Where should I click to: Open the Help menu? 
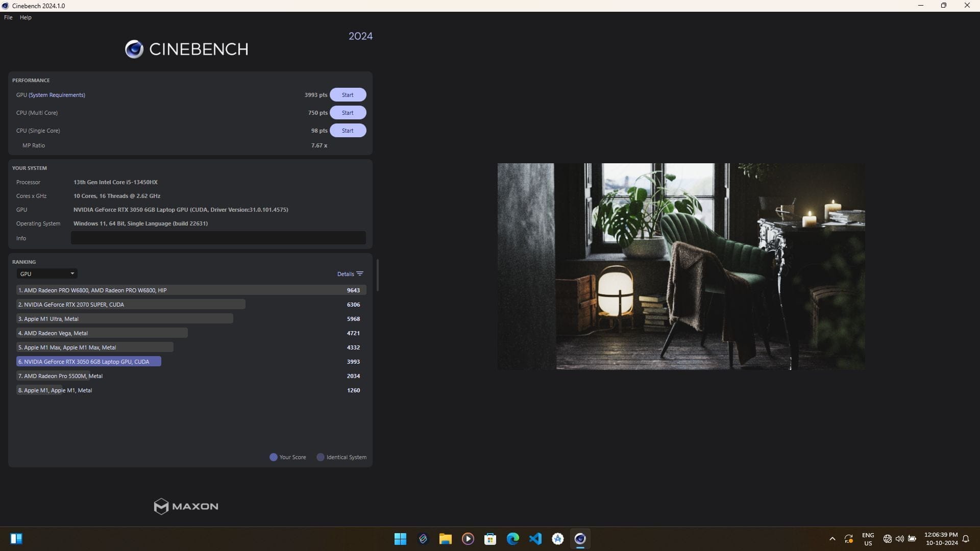26,17
